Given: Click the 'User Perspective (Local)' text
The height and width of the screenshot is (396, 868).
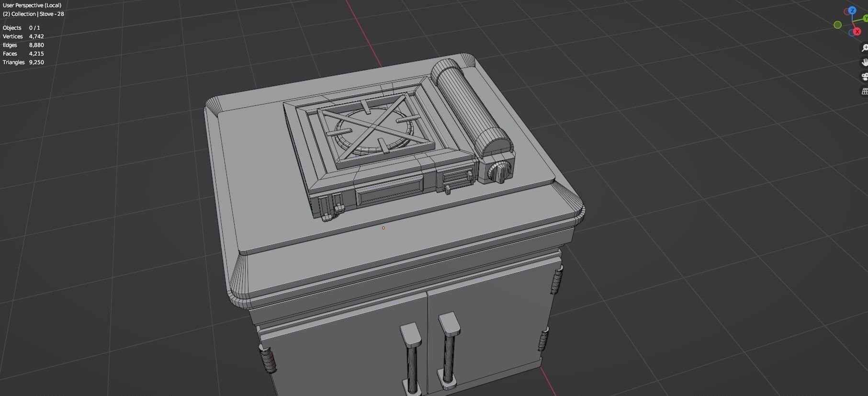Looking at the screenshot, I should (x=32, y=5).
